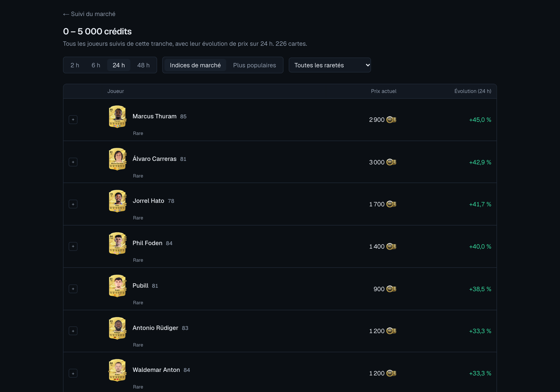
Task: Click the coin icon in Waldemar Anton's row
Action: [x=391, y=373]
